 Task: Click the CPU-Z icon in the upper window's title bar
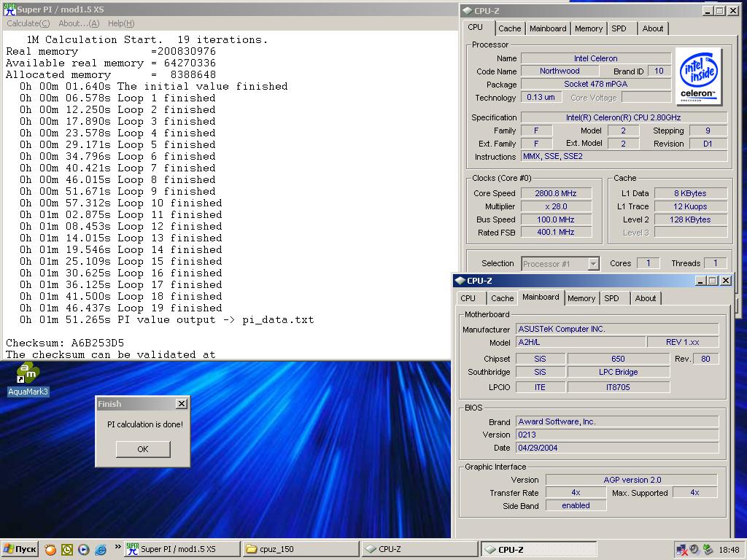click(468, 10)
